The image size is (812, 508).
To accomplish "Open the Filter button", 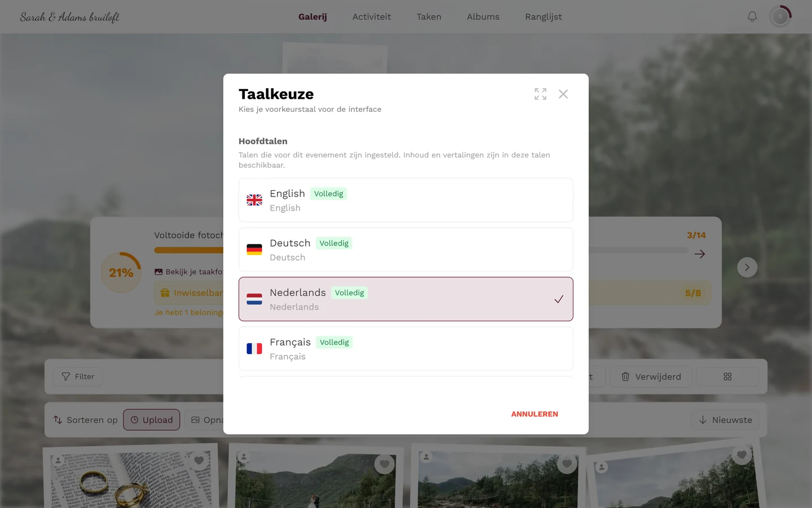I will click(78, 376).
